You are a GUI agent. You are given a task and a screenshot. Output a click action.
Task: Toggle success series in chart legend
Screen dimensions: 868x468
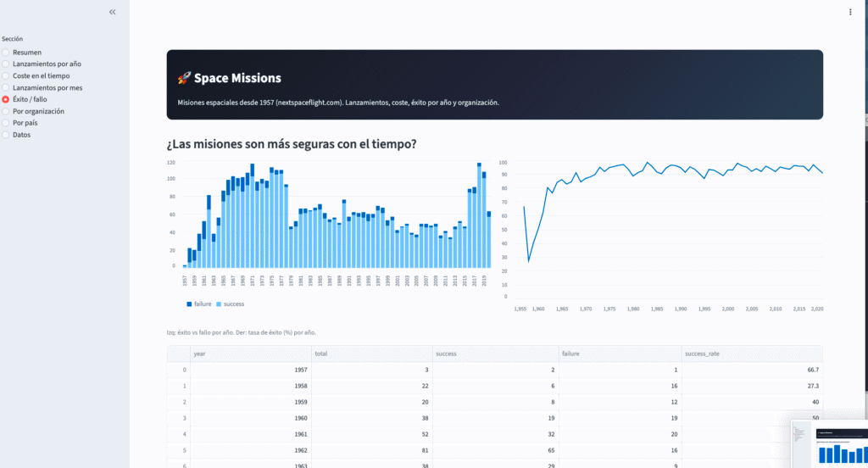point(231,304)
